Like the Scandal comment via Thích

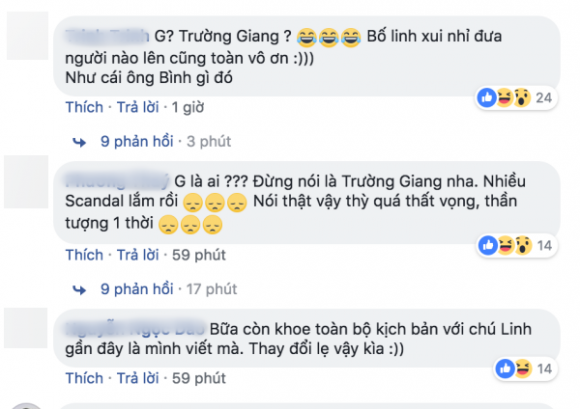pyautogui.click(x=84, y=255)
